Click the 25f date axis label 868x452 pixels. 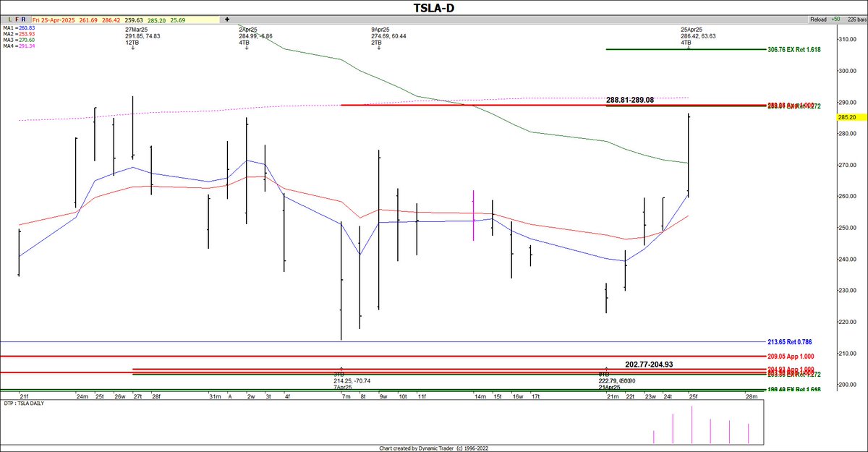692,396
